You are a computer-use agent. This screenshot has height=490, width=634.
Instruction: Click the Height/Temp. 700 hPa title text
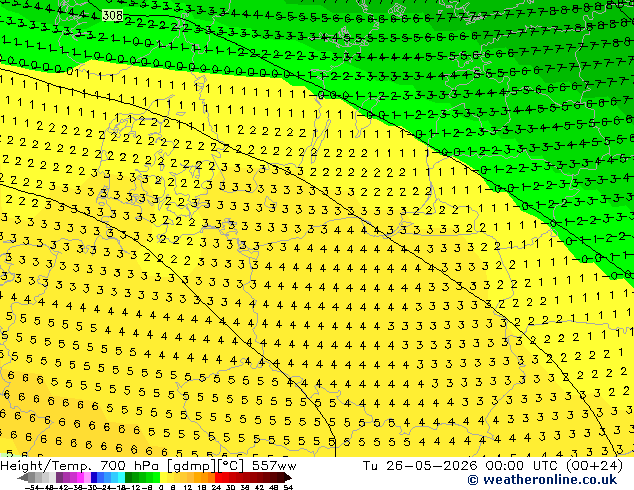[80, 466]
